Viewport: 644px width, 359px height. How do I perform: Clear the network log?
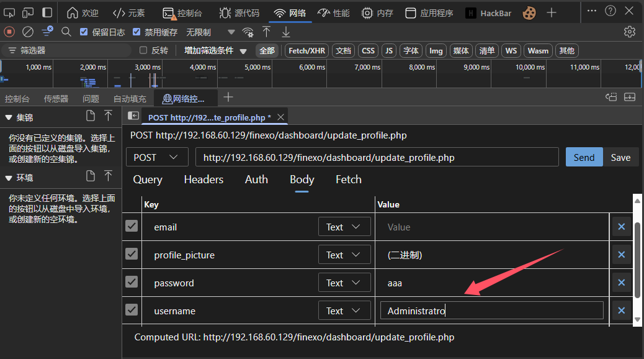pos(28,32)
